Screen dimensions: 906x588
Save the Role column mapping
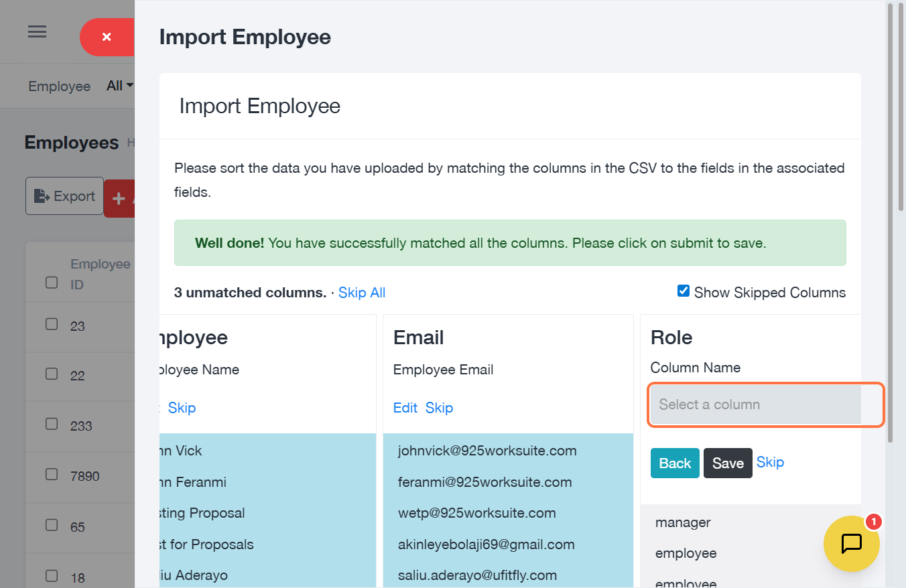tap(728, 463)
